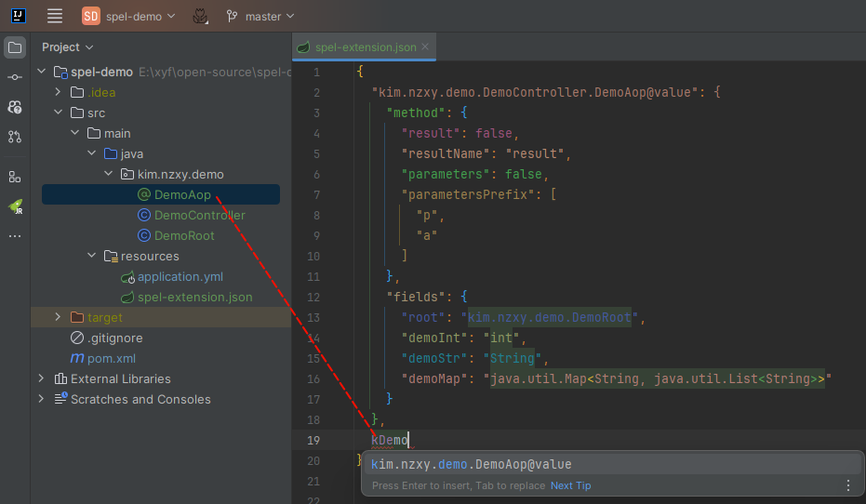Image resolution: width=866 pixels, height=504 pixels.
Task: Switch to spel-extension.json editor tab
Action: point(364,46)
